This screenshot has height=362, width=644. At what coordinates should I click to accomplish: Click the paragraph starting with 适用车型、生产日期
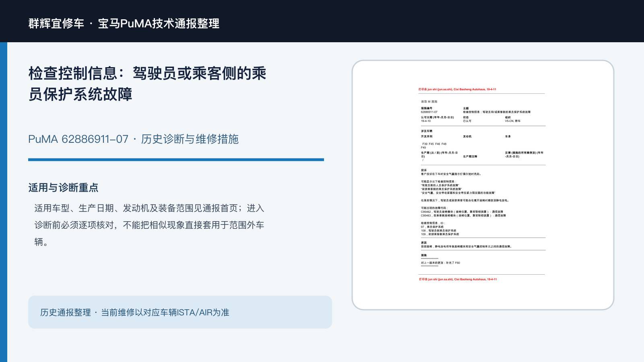point(149,225)
